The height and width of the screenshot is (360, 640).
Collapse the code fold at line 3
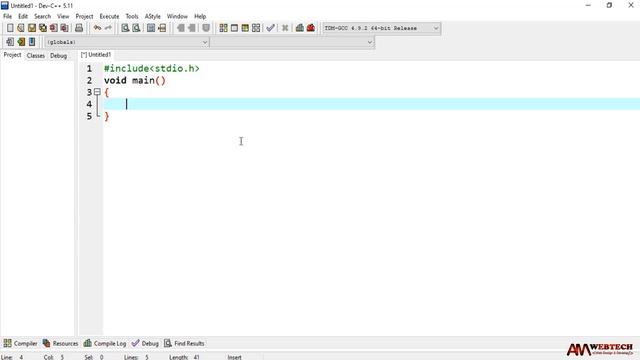coord(97,92)
